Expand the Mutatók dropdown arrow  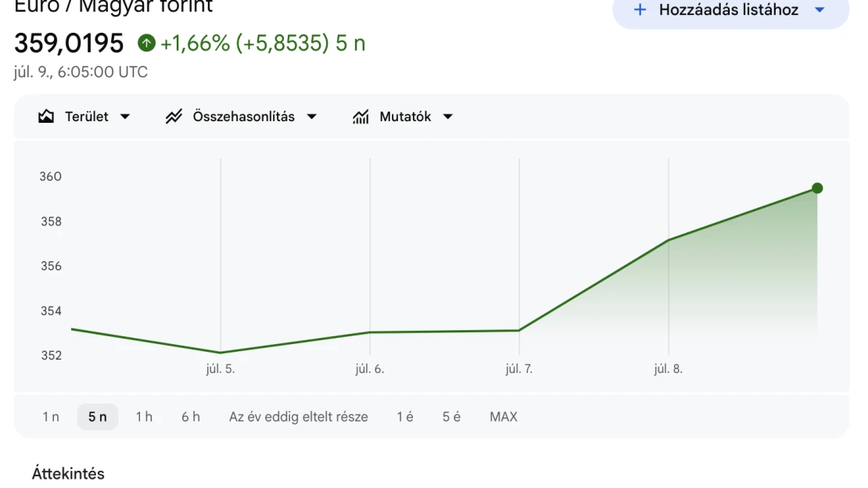pos(448,117)
